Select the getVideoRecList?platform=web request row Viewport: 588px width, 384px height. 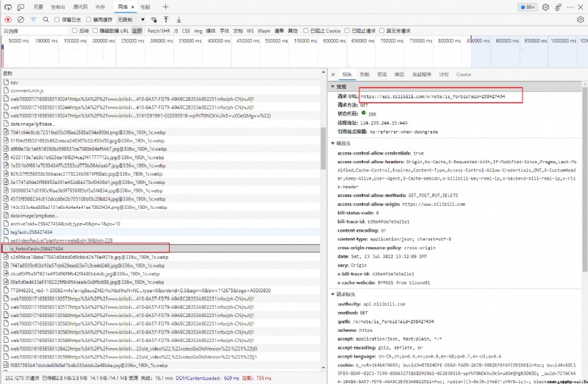pos(160,241)
